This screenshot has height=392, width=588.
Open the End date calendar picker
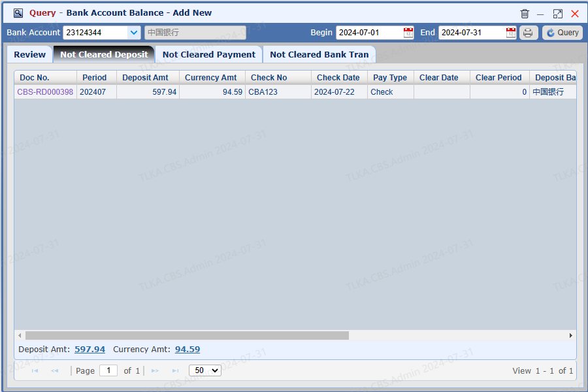511,33
